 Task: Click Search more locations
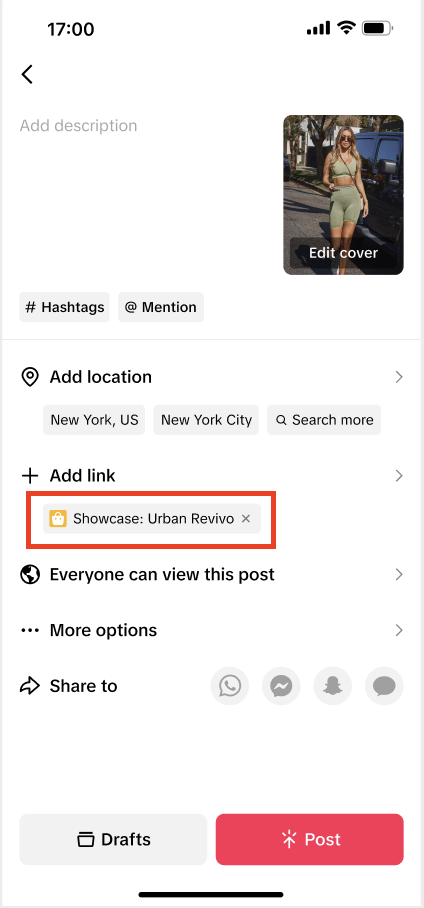coord(324,420)
